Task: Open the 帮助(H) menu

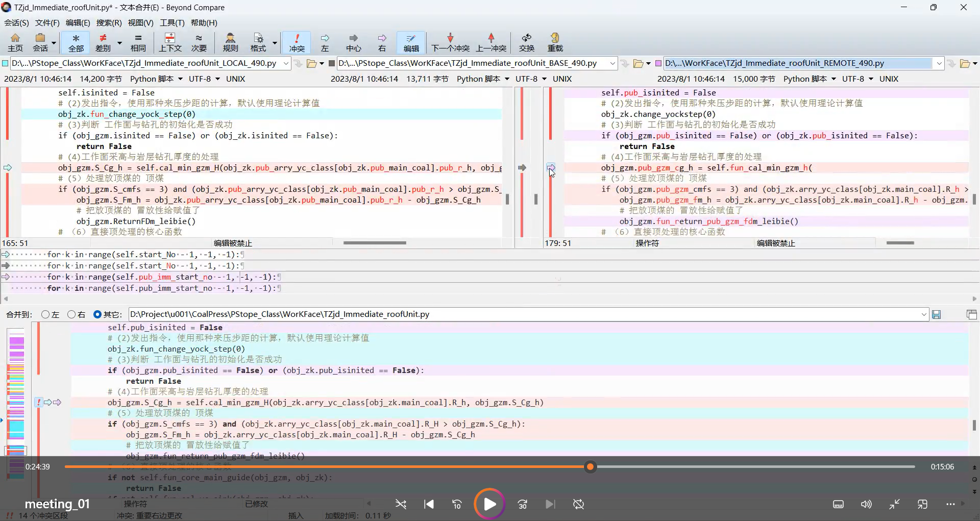Action: click(204, 23)
